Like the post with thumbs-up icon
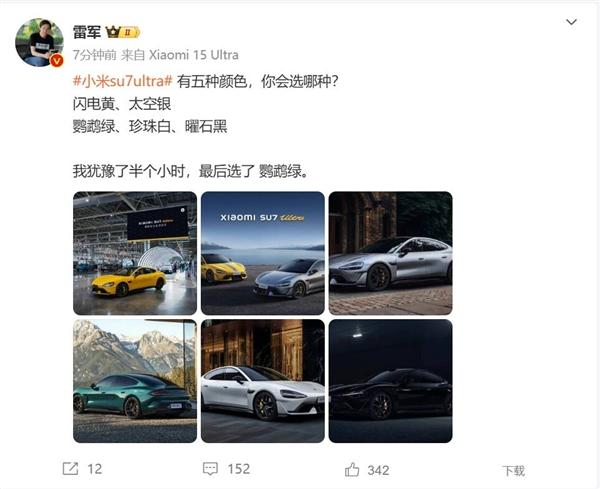This screenshot has width=600, height=489. point(352,469)
